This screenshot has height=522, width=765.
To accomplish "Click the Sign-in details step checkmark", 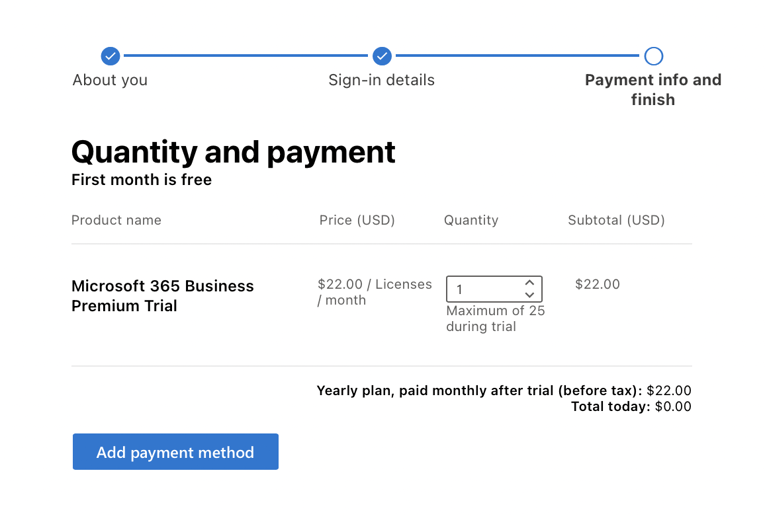I will (382, 56).
